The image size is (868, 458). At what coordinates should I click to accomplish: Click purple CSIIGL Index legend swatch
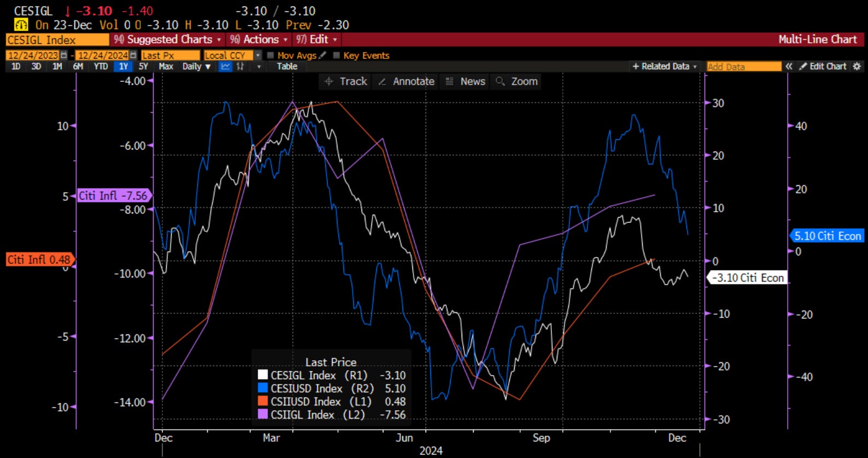point(263,414)
